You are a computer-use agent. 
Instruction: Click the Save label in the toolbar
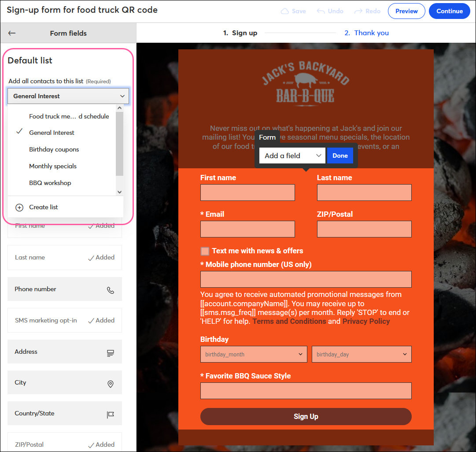(x=299, y=11)
